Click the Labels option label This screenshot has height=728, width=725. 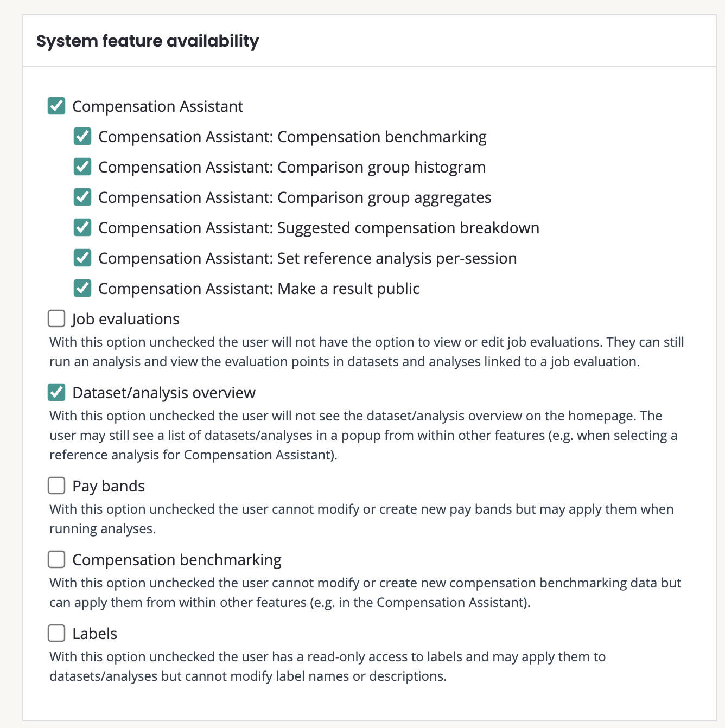pyautogui.click(x=95, y=634)
